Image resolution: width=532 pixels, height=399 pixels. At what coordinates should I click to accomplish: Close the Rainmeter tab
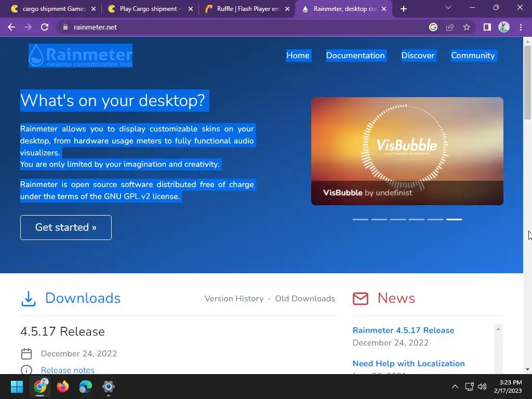coord(384,9)
